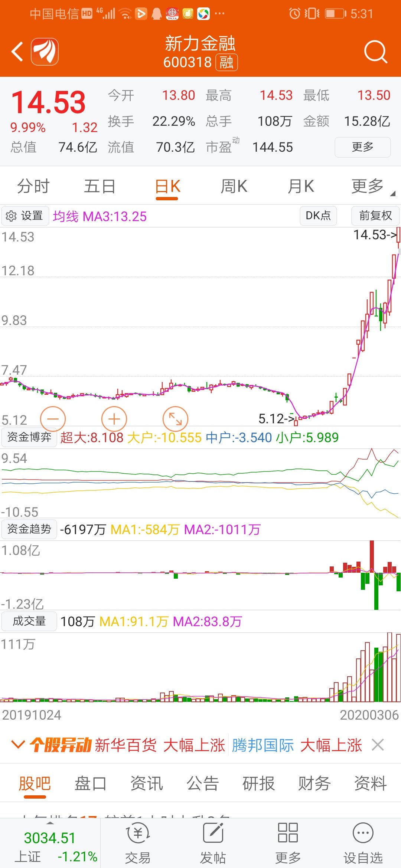Open the 盘口 tab
The image size is (401, 868).
click(x=91, y=783)
